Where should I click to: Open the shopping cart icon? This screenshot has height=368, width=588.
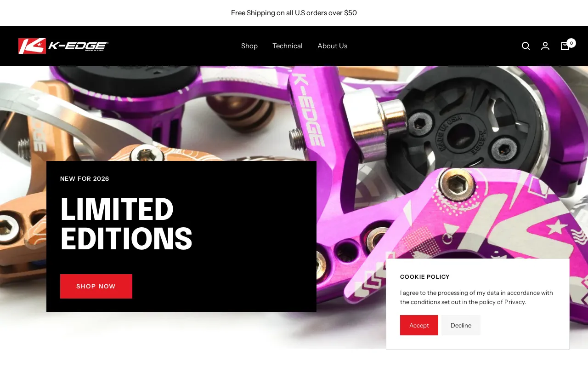[565, 46]
